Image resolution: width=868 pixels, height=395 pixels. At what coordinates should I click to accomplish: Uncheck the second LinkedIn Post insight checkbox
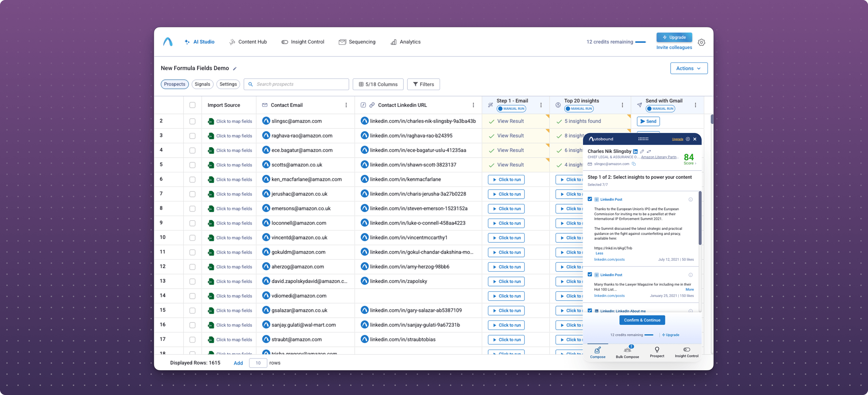click(590, 275)
